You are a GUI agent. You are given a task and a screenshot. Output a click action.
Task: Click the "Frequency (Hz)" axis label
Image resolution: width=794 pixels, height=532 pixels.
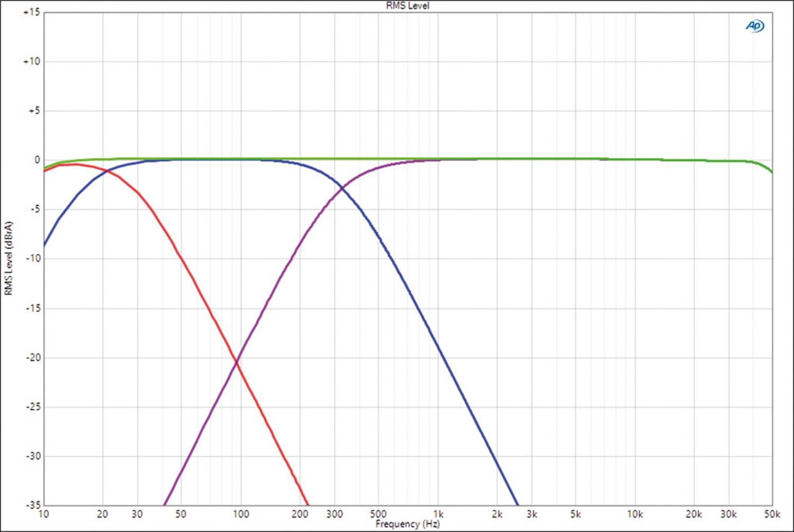pos(408,524)
